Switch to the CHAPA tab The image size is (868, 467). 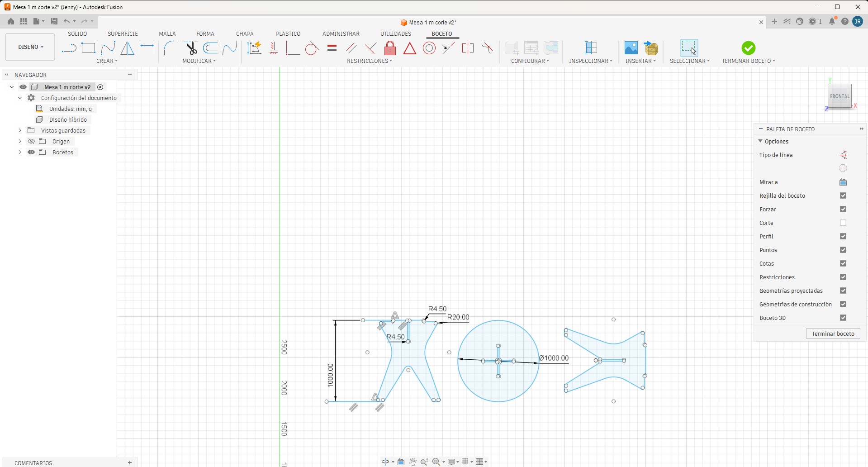(x=245, y=34)
